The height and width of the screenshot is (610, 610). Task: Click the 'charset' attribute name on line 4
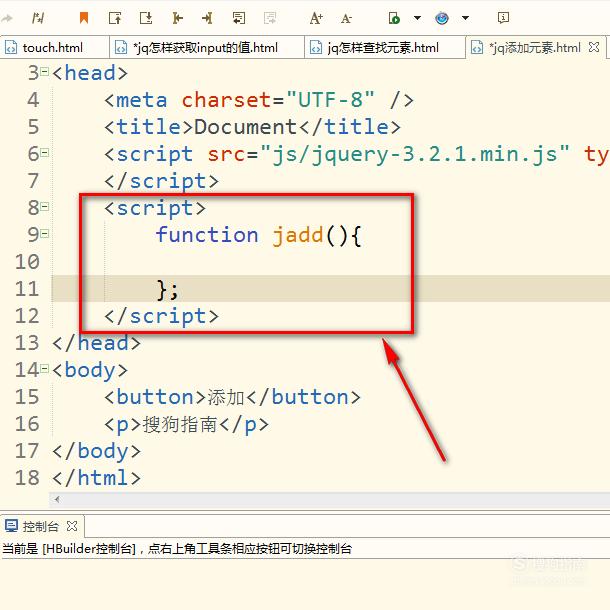pyautogui.click(x=226, y=100)
